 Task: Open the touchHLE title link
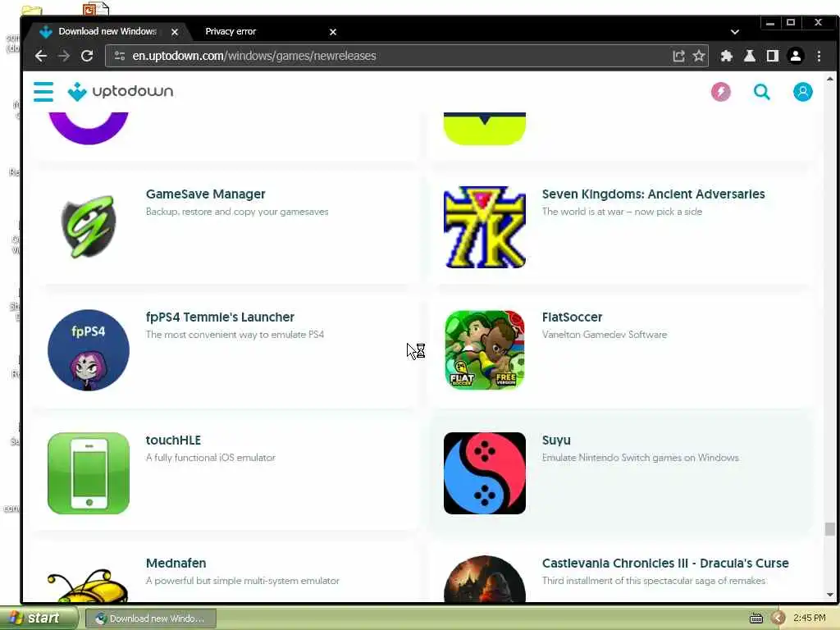173,441
